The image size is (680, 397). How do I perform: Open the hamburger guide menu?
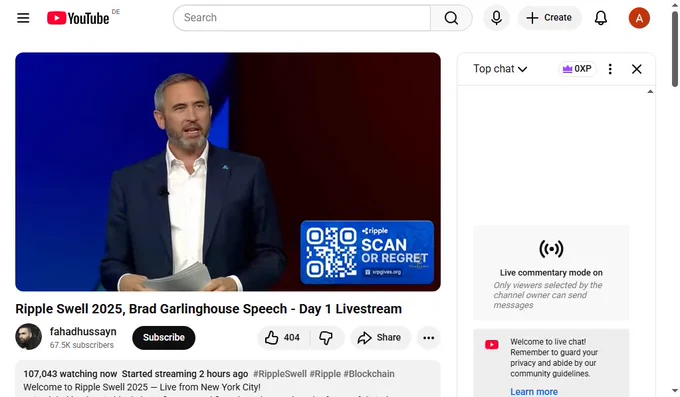coord(23,18)
